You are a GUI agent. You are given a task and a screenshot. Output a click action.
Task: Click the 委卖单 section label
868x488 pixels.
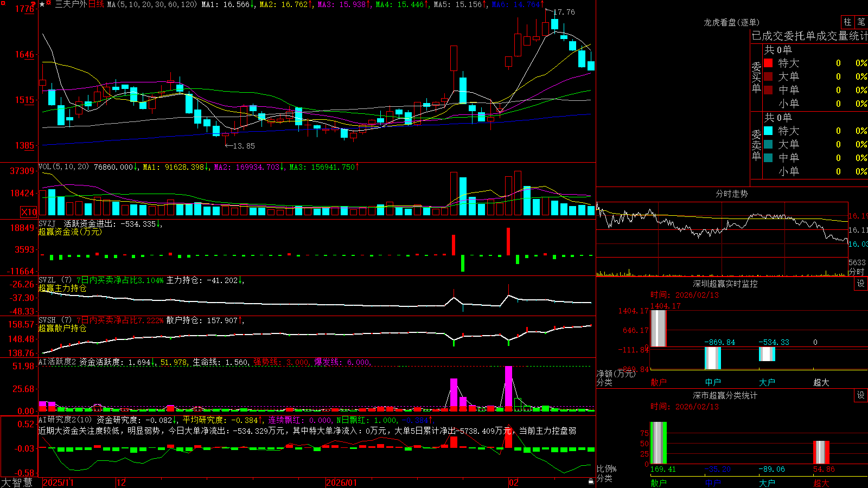756,145
